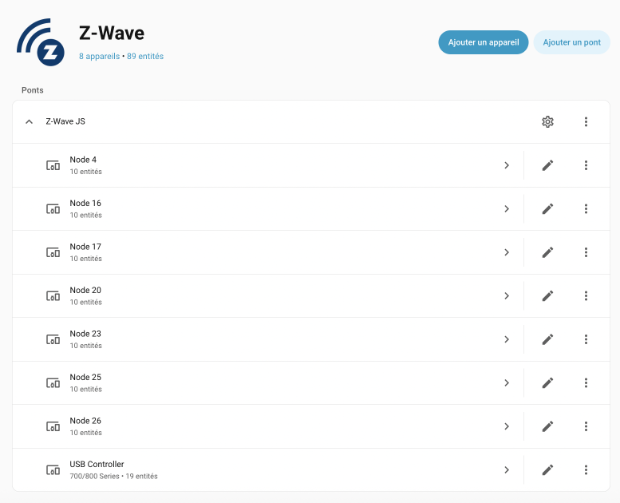Click the device icon beside Node 4
The height and width of the screenshot is (503, 620).
[53, 165]
